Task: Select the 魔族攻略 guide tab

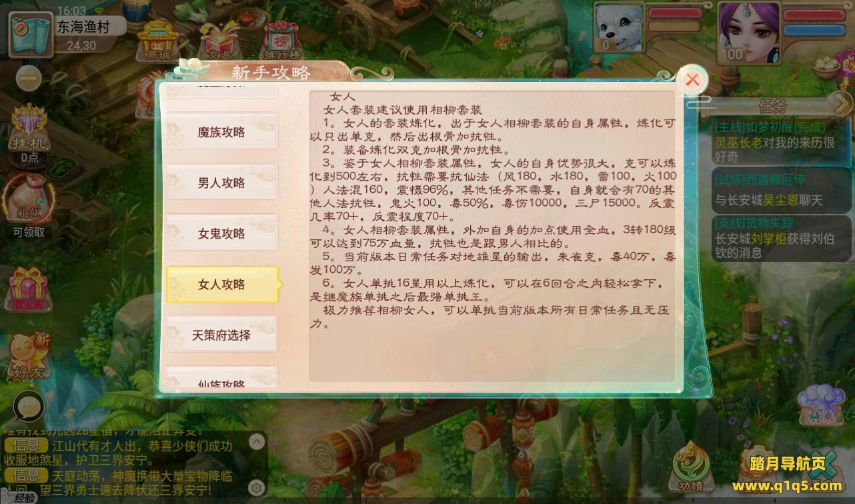Action: tap(221, 132)
